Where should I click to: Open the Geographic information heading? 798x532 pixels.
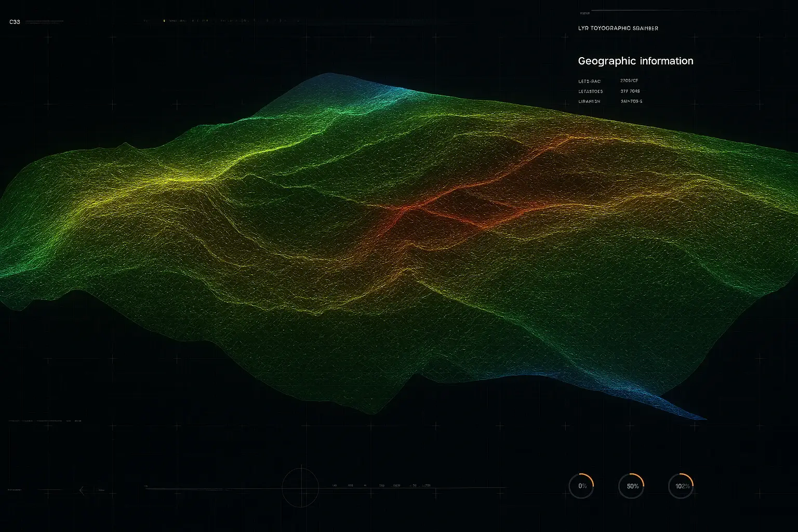(x=635, y=61)
